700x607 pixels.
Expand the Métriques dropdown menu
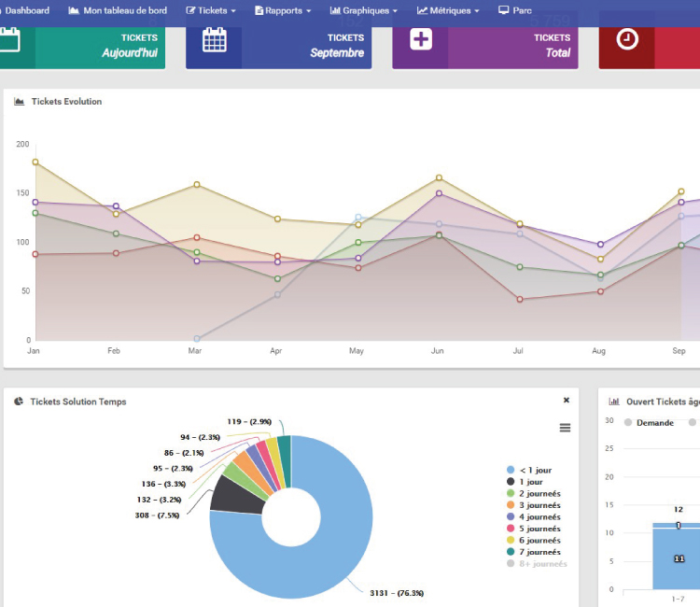448,10
